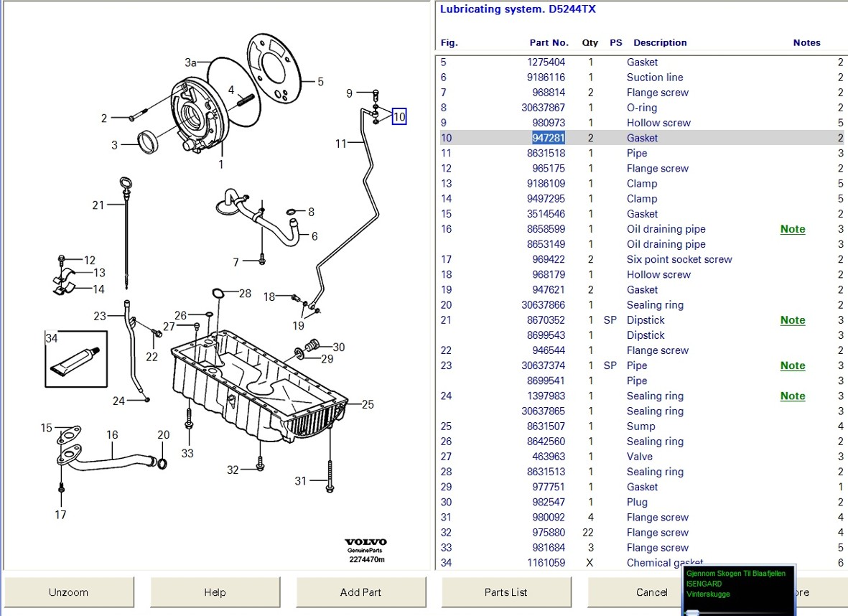
Task: Select Plug row 982547
Action: point(641,502)
